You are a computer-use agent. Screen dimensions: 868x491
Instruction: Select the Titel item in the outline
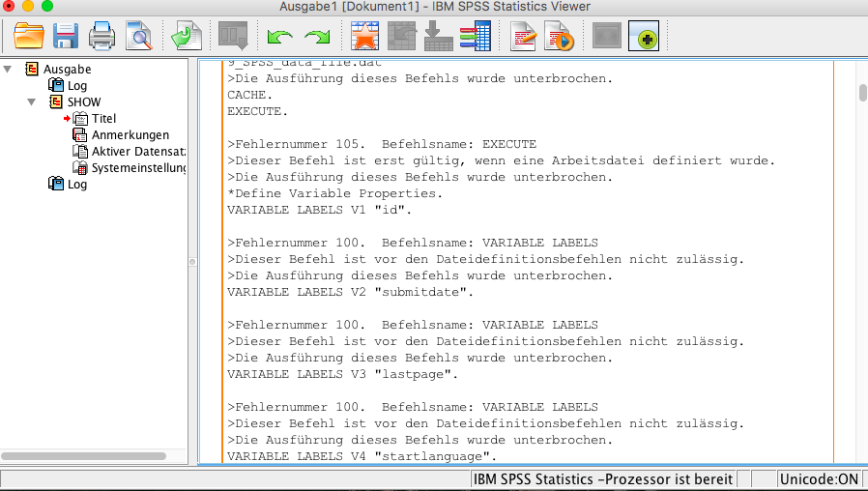pyautogui.click(x=103, y=119)
